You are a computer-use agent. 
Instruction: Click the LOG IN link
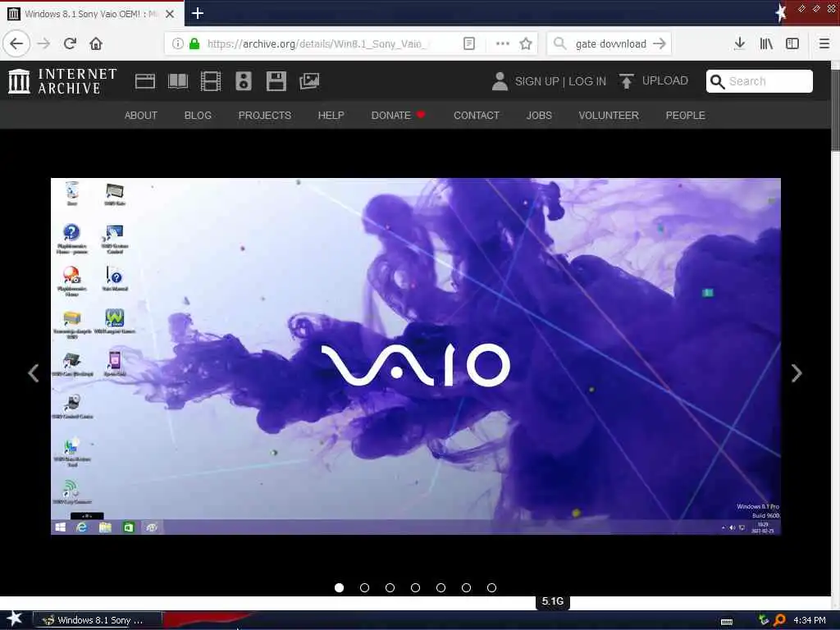click(x=587, y=81)
